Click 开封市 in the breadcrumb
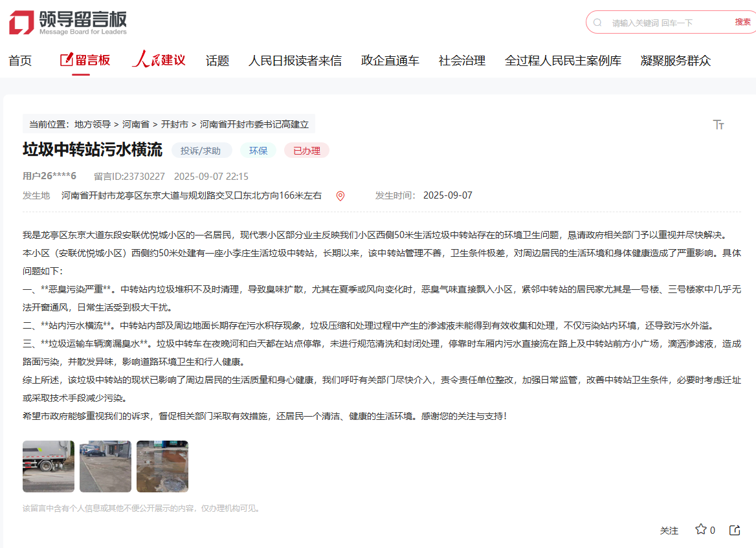 click(x=175, y=124)
